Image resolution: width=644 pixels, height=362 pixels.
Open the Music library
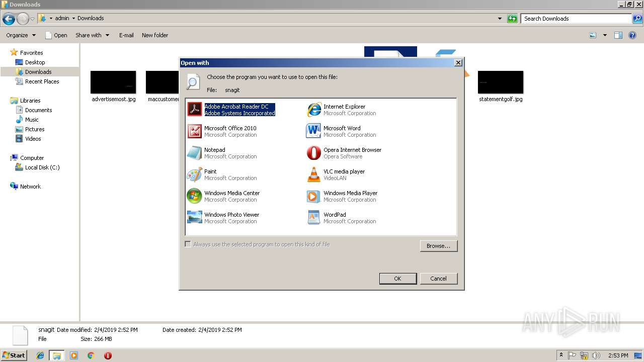coord(32,120)
